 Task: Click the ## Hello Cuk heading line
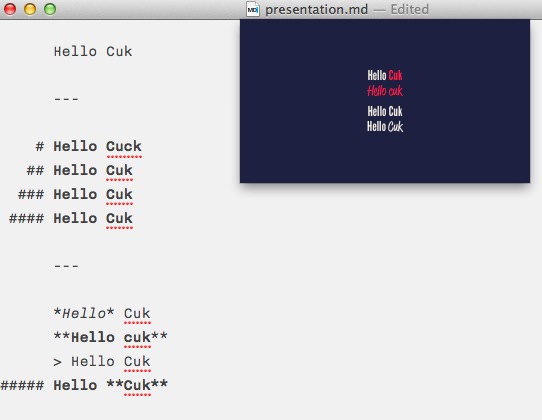(x=80, y=170)
